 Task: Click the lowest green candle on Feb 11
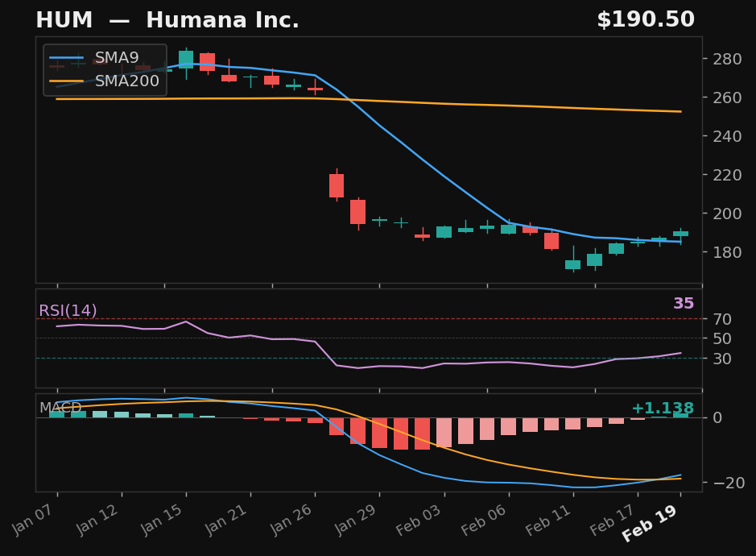click(572, 264)
